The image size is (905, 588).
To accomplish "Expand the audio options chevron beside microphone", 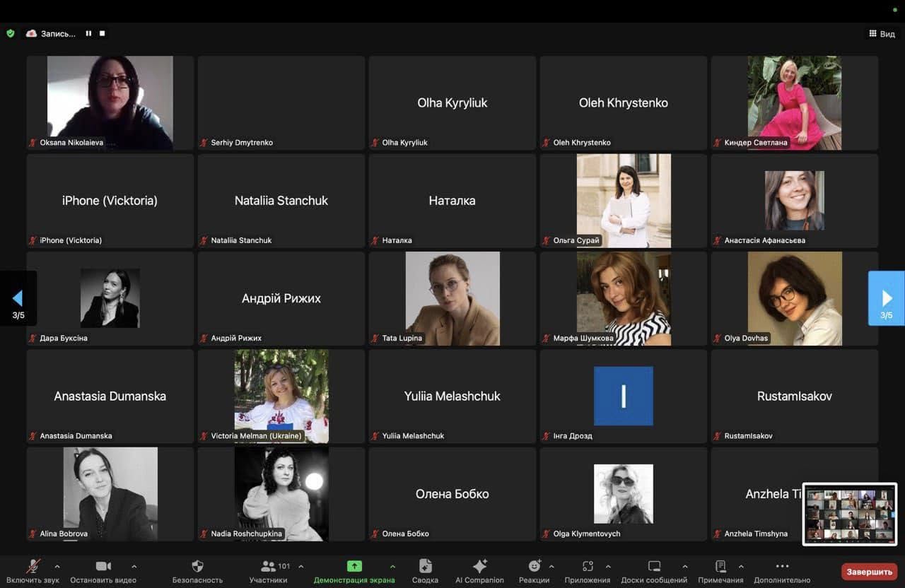I will click(57, 566).
